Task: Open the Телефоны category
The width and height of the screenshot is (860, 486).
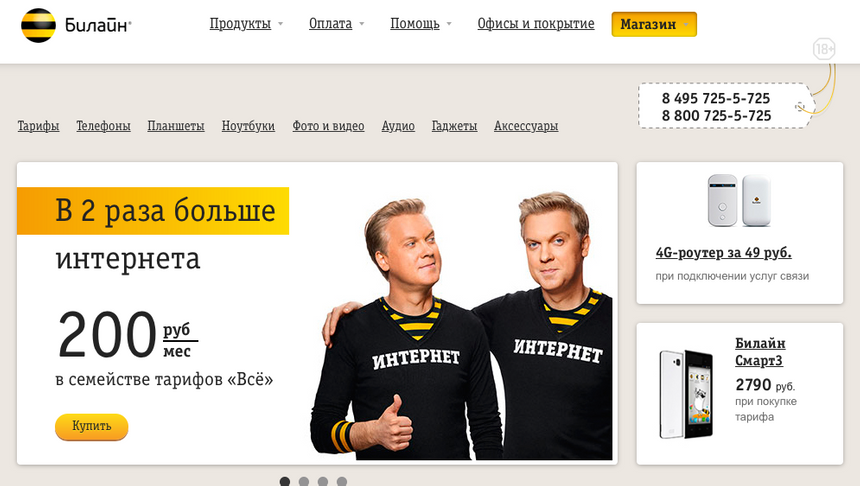Action: (103, 126)
